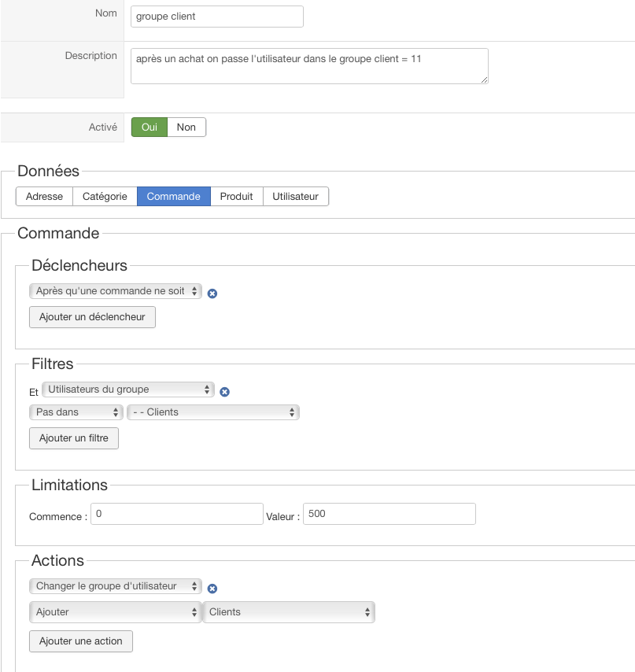Image resolution: width=635 pixels, height=672 pixels.
Task: Remove the Changer le groupe action
Action: click(x=212, y=589)
